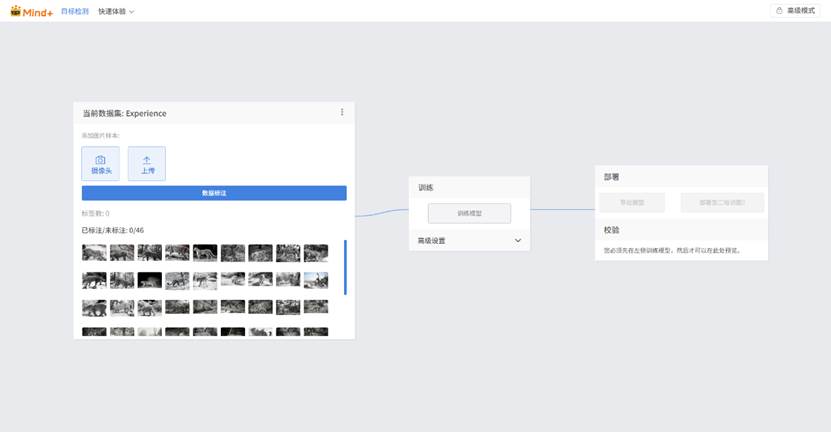Select the fifth thumbnail in the top row
831x432 pixels.
(x=205, y=253)
